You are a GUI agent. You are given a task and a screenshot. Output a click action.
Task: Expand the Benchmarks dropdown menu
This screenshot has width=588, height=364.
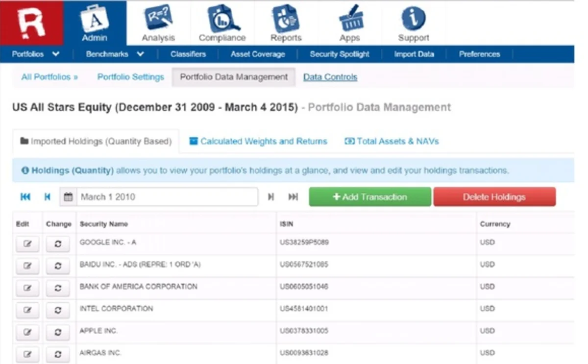[115, 54]
